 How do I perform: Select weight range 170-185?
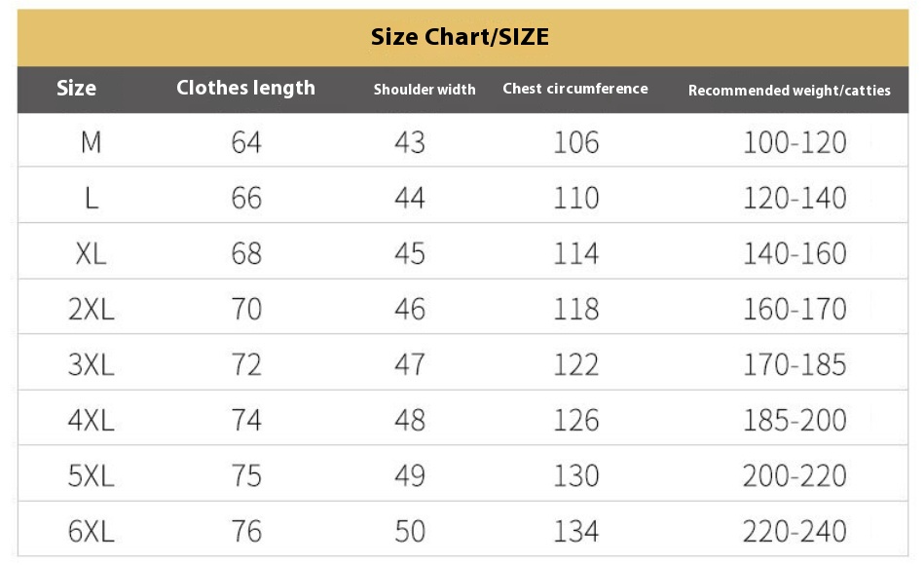[795, 364]
